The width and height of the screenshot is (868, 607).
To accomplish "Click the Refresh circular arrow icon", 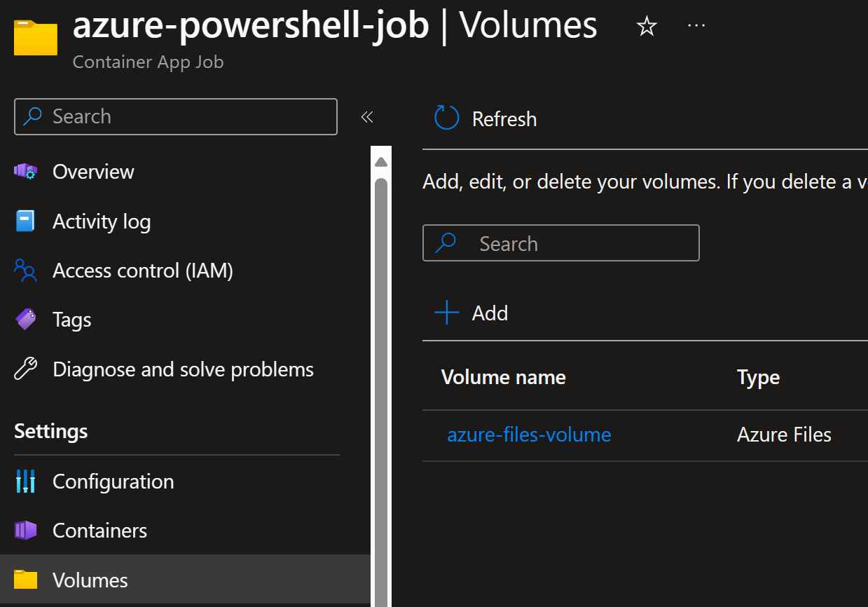I will pos(447,118).
